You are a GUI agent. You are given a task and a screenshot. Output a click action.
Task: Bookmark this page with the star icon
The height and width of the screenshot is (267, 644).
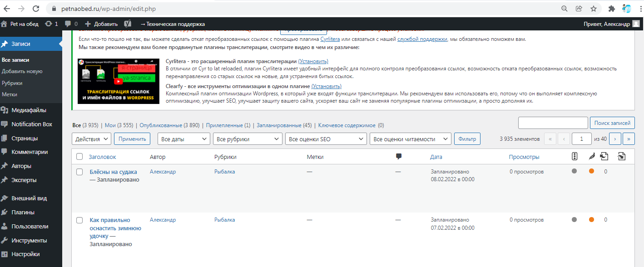point(593,8)
